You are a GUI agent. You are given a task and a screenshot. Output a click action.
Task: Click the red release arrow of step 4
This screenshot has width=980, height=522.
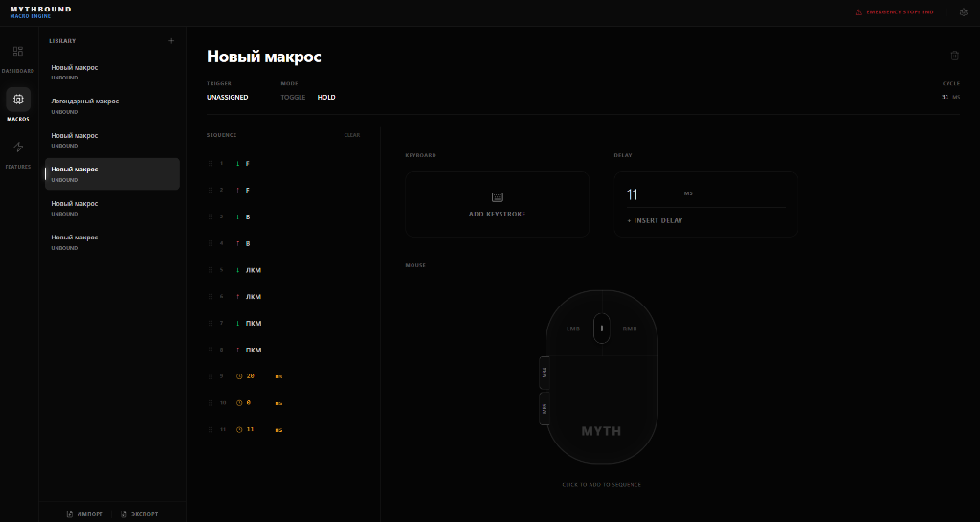(238, 243)
